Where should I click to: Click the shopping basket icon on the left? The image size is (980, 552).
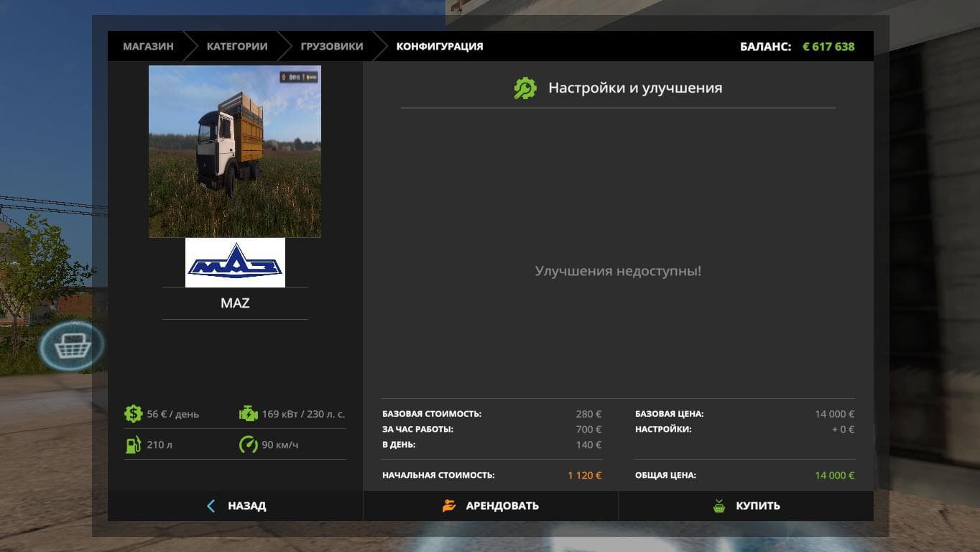[x=72, y=346]
